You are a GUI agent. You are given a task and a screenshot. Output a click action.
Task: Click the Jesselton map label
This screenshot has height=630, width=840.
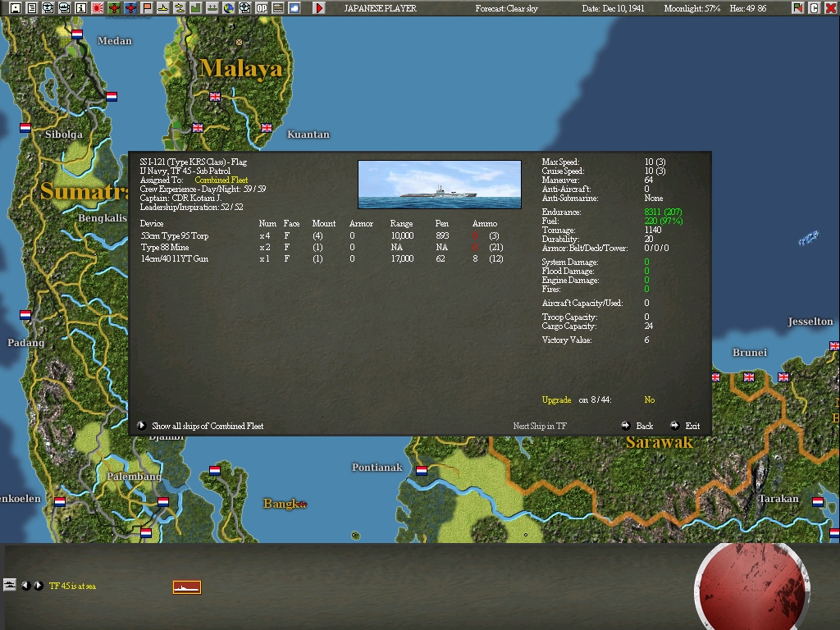(810, 322)
